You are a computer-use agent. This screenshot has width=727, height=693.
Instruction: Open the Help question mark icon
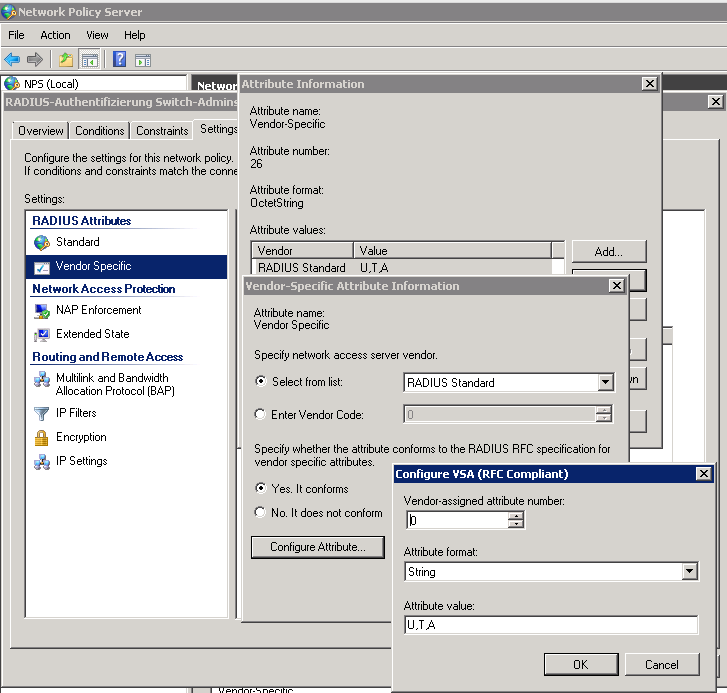[x=120, y=59]
